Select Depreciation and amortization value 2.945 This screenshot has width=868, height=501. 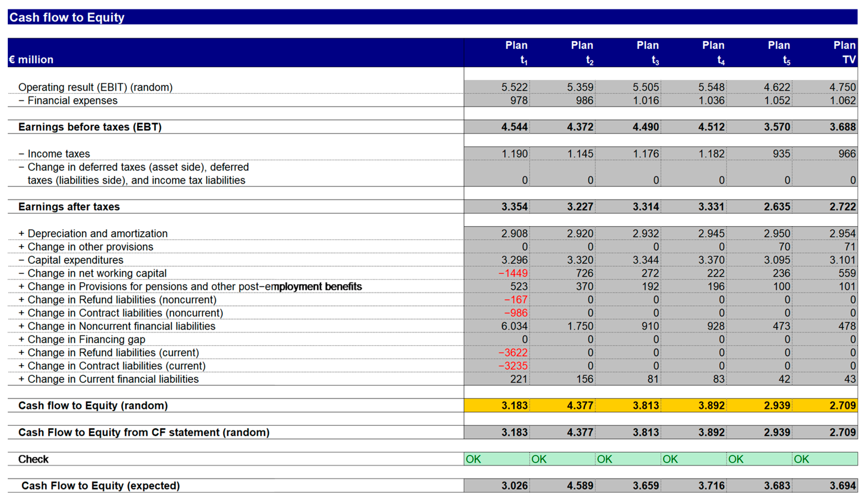(711, 233)
